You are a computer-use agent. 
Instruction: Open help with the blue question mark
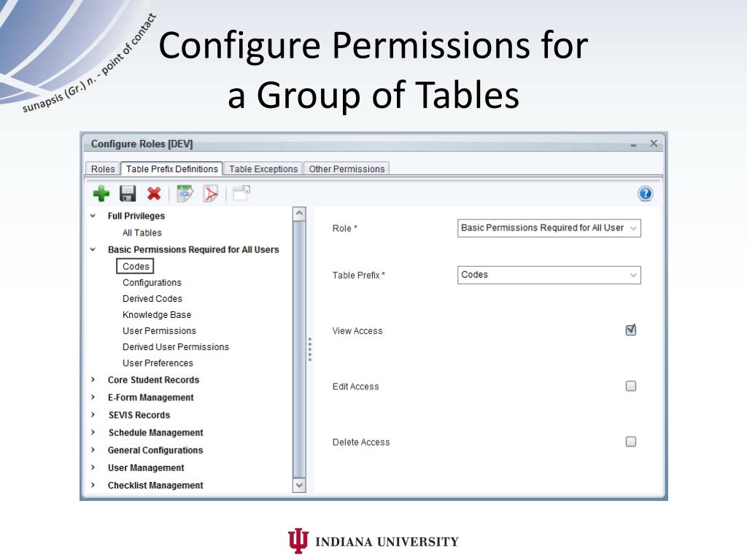645,194
